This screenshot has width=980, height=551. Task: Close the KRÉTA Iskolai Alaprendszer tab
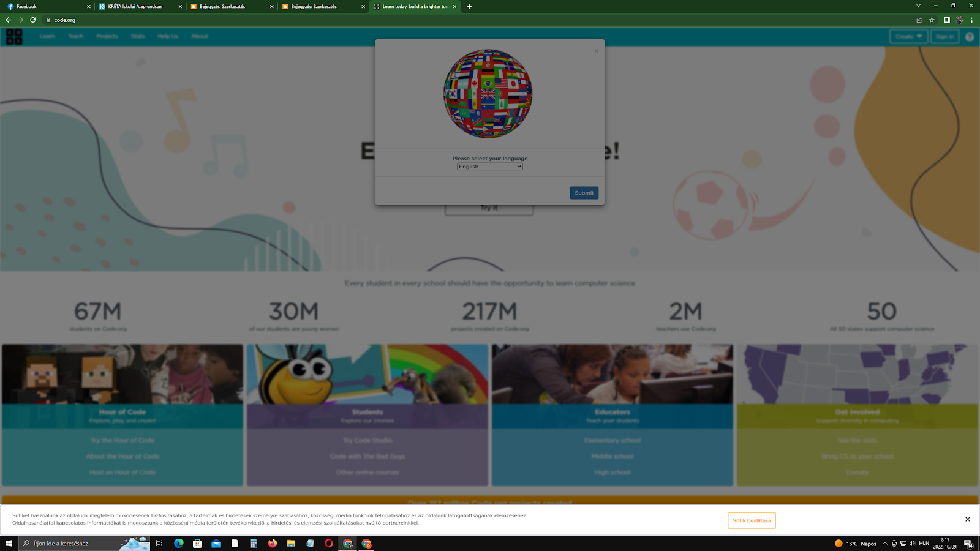180,7
